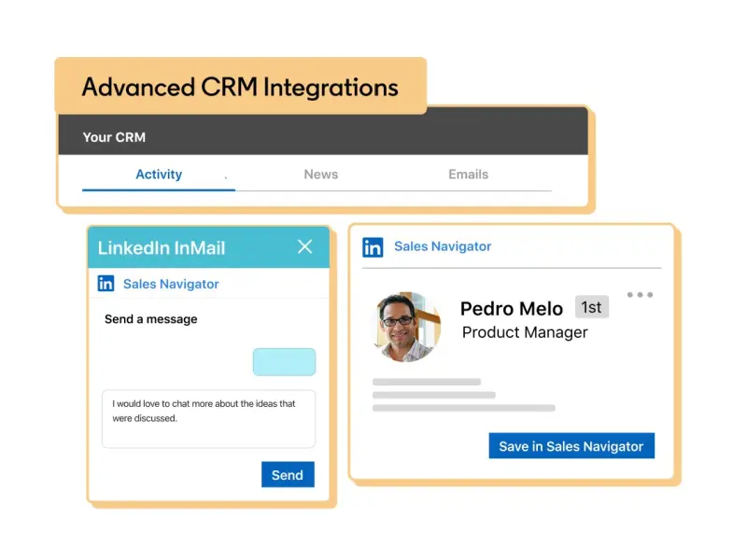Viewport: 747px width, 560px height.
Task: Click LinkedIn logo in Pedro Melo's card
Action: pyautogui.click(x=373, y=247)
